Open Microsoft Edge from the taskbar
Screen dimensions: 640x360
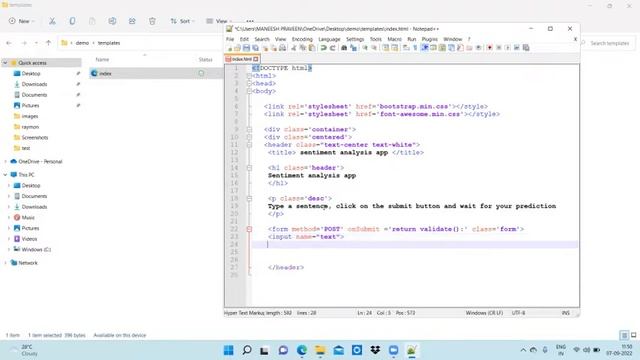302,350
